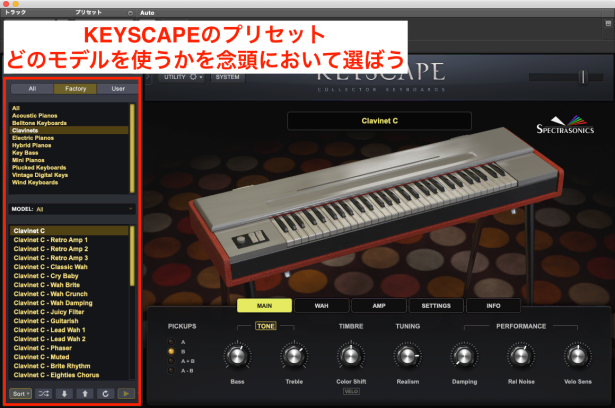Select the All category
The image size is (615, 408).
pos(69,108)
